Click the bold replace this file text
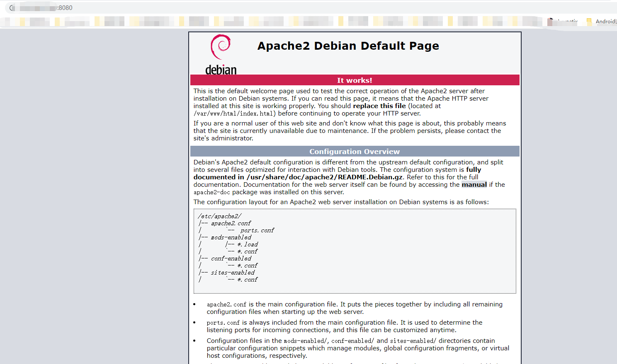 point(379,106)
